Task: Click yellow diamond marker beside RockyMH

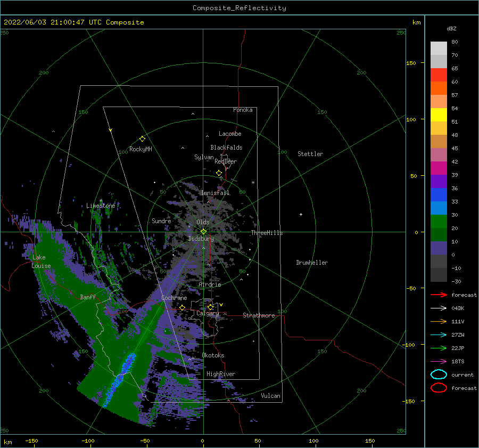Action: (x=142, y=139)
